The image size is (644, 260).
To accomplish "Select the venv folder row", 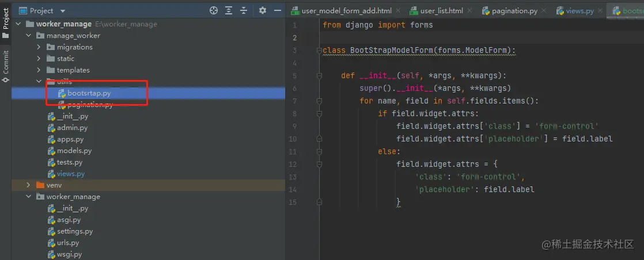I will coord(148,185).
